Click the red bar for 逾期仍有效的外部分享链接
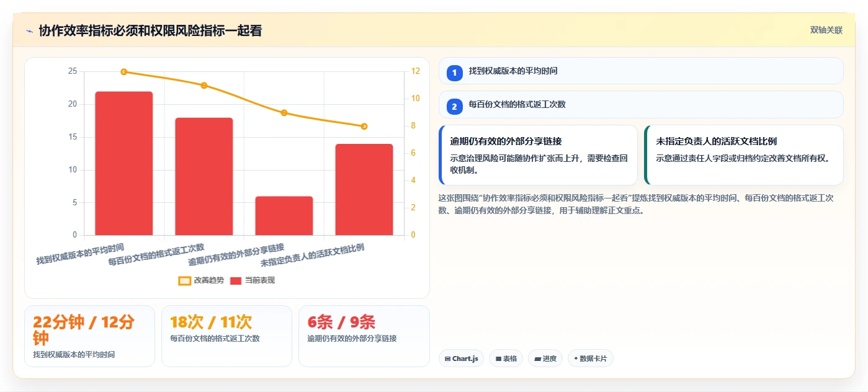 click(284, 216)
